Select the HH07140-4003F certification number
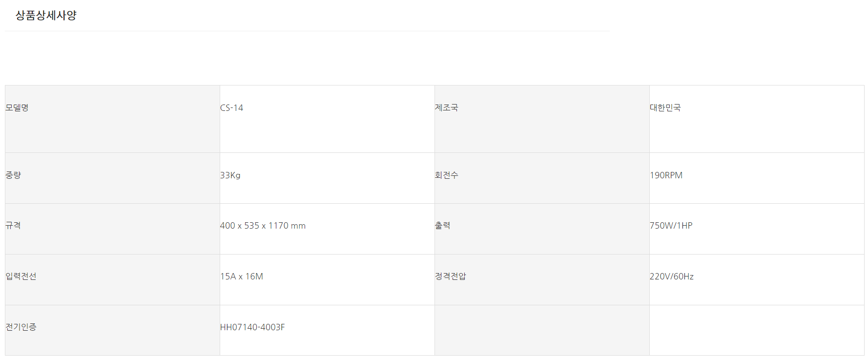The height and width of the screenshot is (361, 868). [x=252, y=327]
